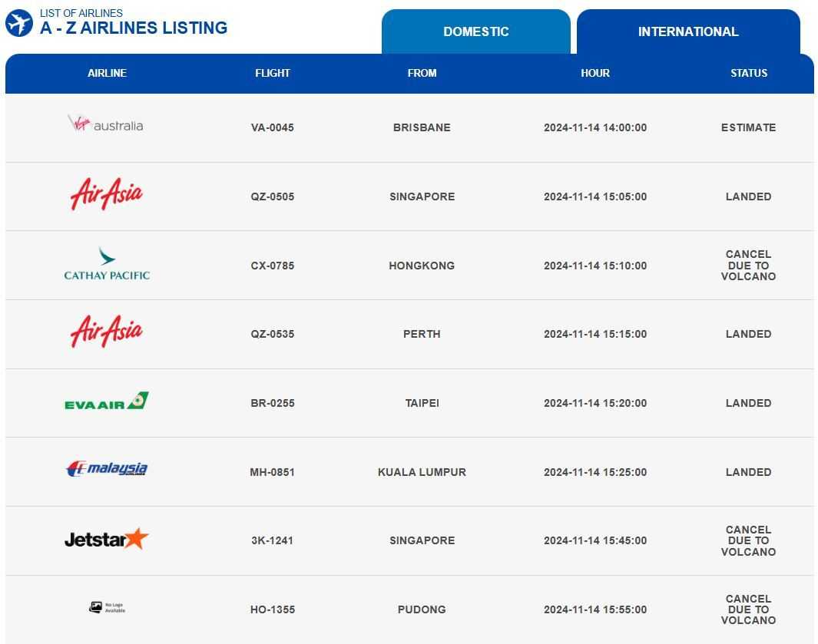Select flight number HO-1355

tap(273, 609)
